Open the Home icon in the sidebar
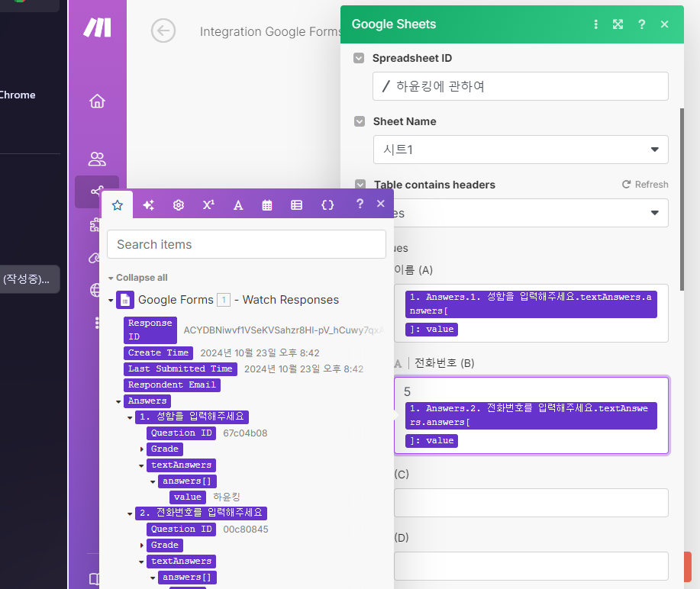This screenshot has width=700, height=589. (x=97, y=101)
